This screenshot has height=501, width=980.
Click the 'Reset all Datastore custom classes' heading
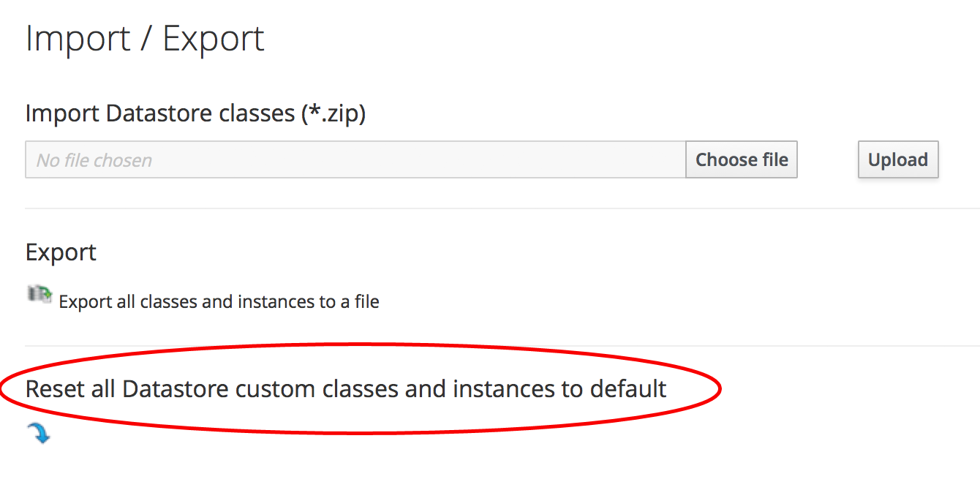tap(345, 388)
